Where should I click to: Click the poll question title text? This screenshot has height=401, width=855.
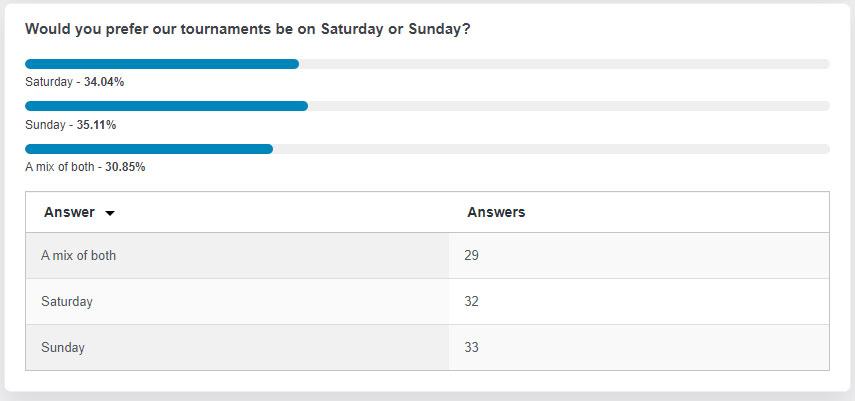[x=248, y=29]
